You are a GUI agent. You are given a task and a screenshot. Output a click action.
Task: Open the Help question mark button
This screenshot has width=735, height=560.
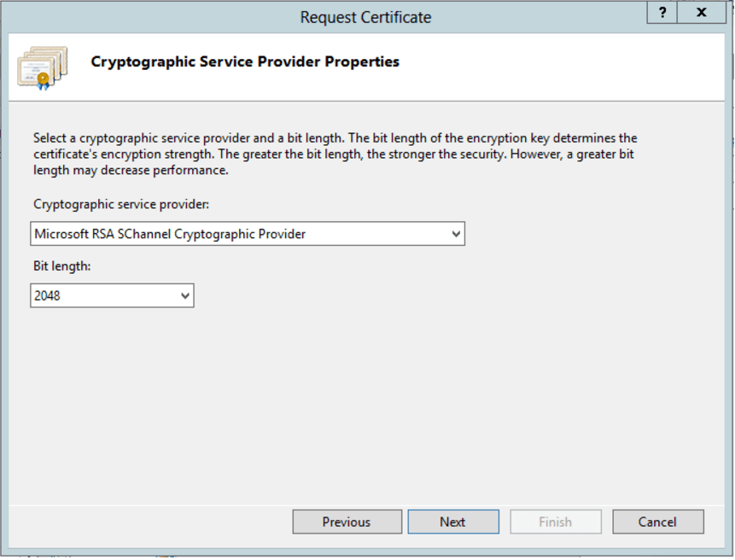tap(662, 13)
